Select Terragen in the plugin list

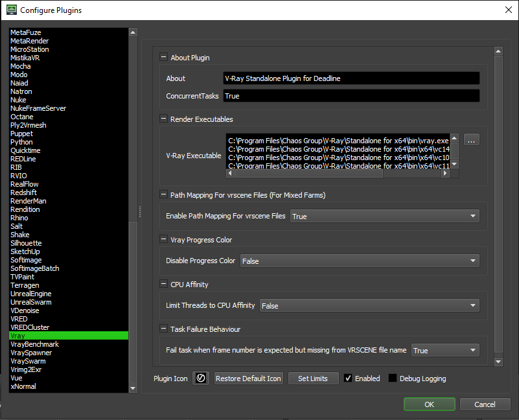[69, 285]
